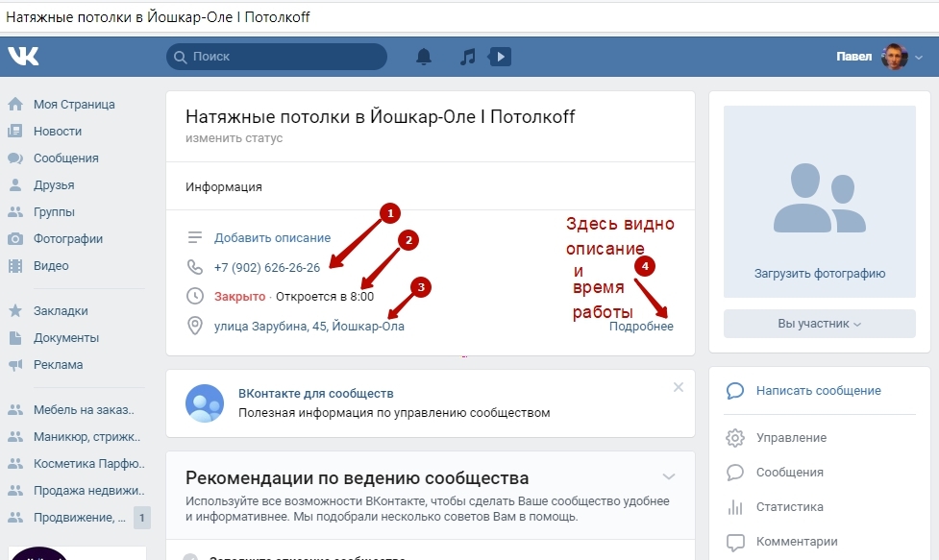The image size is (939, 560).
Task: Click camera icon next to Фотографии
Action: coord(15,239)
